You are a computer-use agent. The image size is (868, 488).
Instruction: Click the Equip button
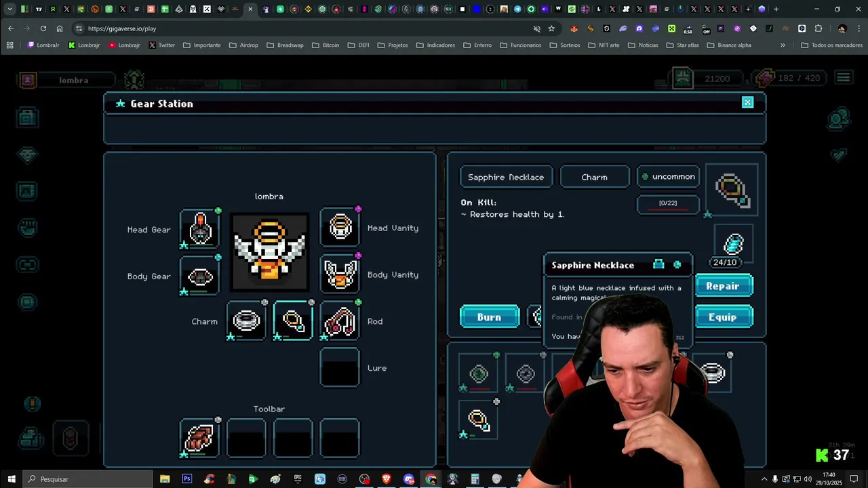(x=724, y=317)
